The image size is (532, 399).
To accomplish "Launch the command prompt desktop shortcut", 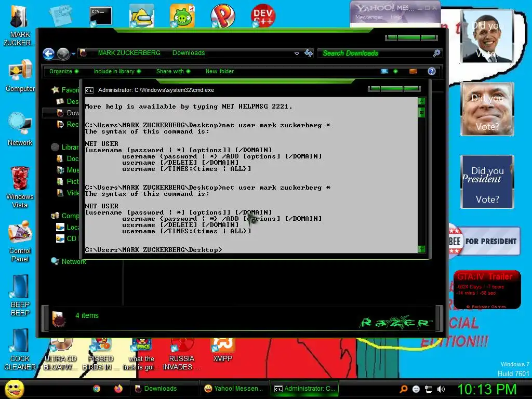I will (x=101, y=16).
